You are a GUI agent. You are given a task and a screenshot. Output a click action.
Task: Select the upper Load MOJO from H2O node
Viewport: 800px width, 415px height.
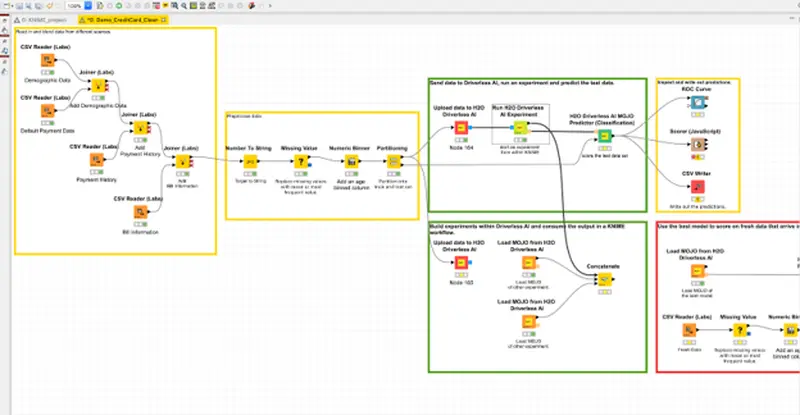[x=529, y=262]
